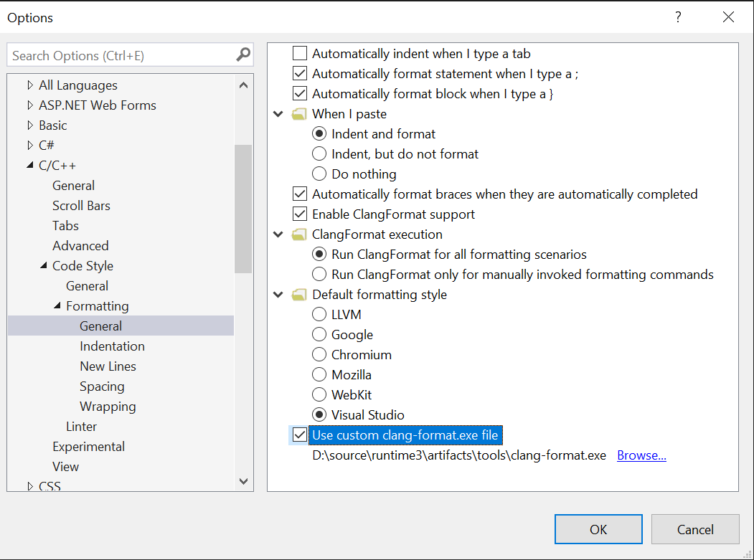Viewport: 754px width, 560px height.
Task: Click the ClangFormat execution folder icon
Action: pos(299,234)
